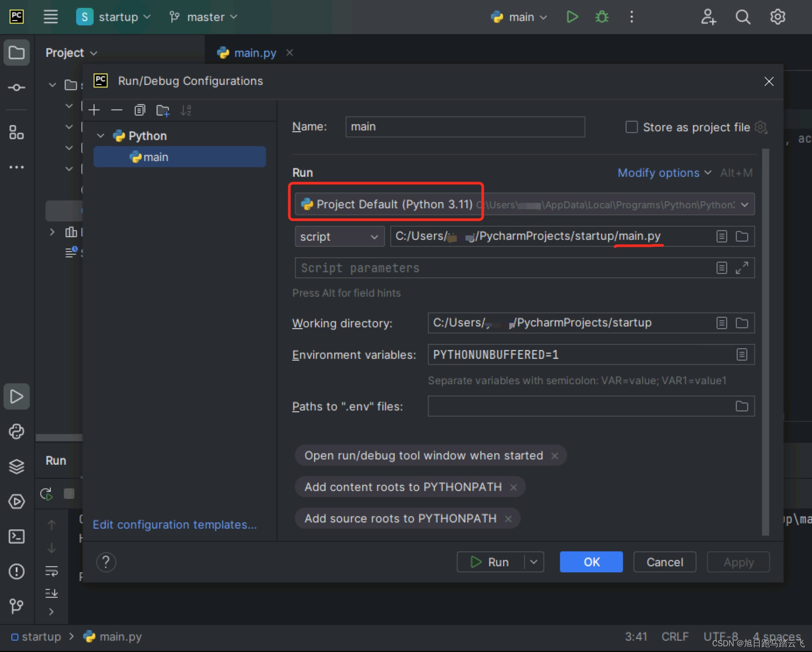Screen dimensions: 812x652
Task: Rerun main in the Run panel
Action: 46,494
